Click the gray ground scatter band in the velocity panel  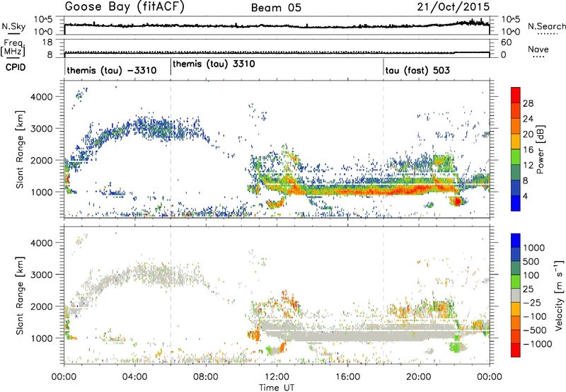[357, 334]
